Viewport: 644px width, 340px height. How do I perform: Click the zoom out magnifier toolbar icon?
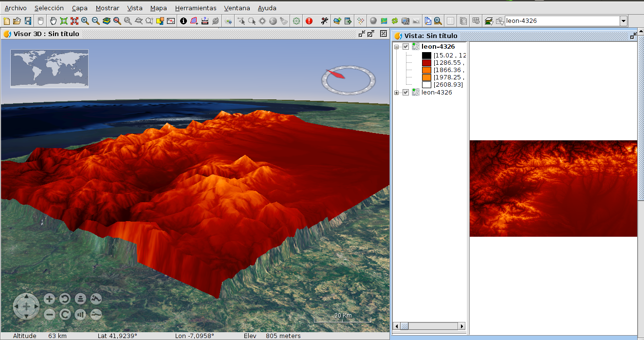click(96, 21)
